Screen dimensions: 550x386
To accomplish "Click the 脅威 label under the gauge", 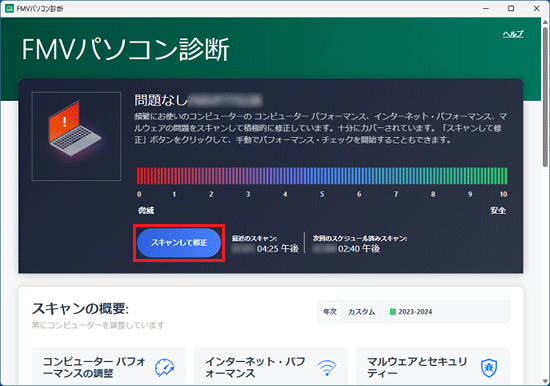I will tap(146, 211).
